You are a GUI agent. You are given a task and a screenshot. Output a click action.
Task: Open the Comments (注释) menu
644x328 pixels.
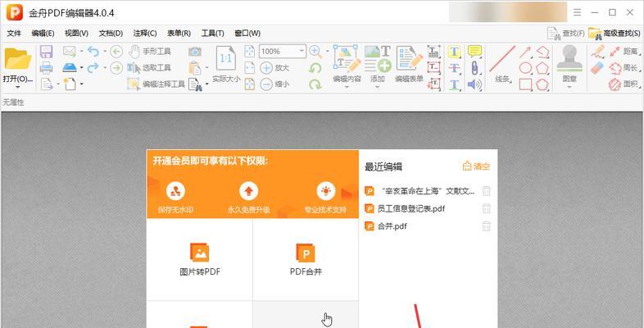[144, 34]
